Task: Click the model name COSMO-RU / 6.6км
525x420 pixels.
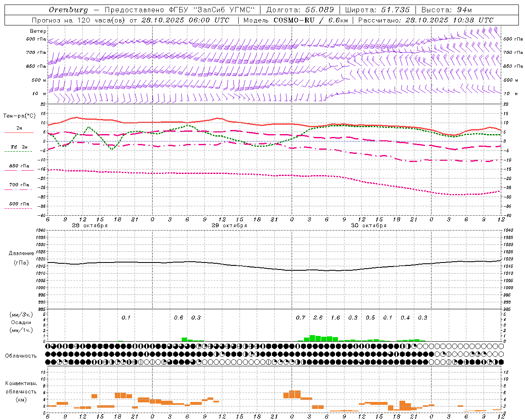Action: click(x=311, y=20)
